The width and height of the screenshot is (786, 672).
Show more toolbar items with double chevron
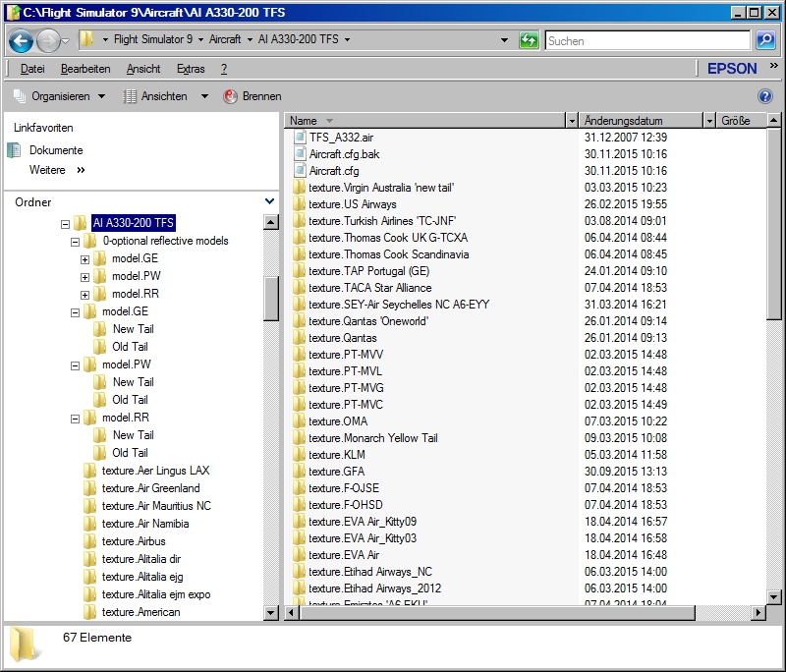coord(774,66)
